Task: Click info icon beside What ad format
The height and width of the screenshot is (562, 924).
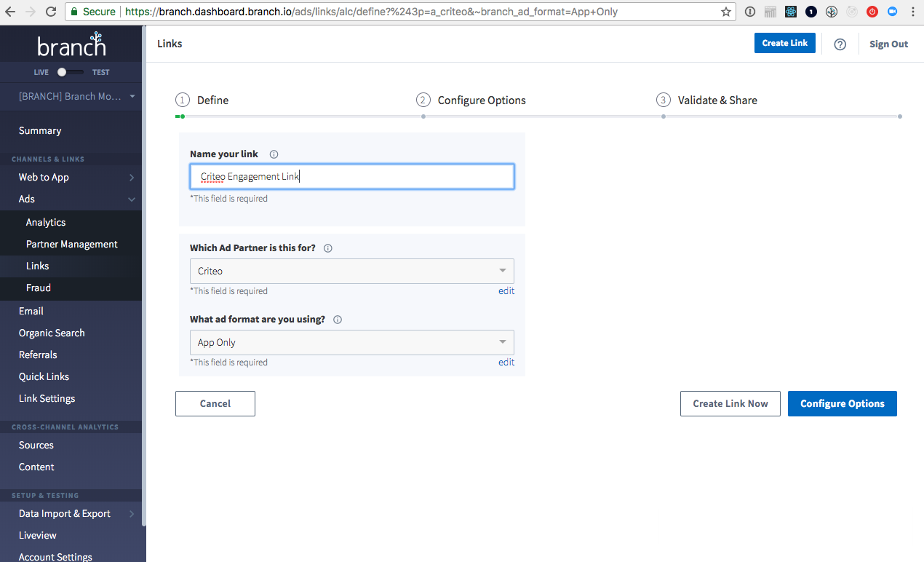Action: coord(337,320)
